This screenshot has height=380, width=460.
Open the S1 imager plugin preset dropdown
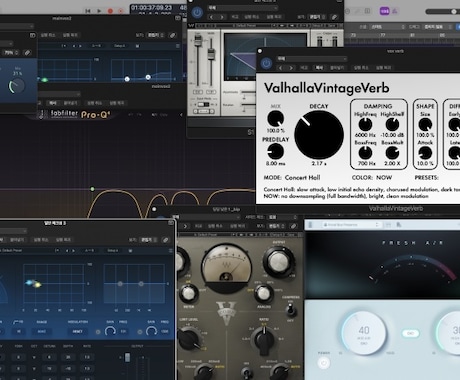242,8
